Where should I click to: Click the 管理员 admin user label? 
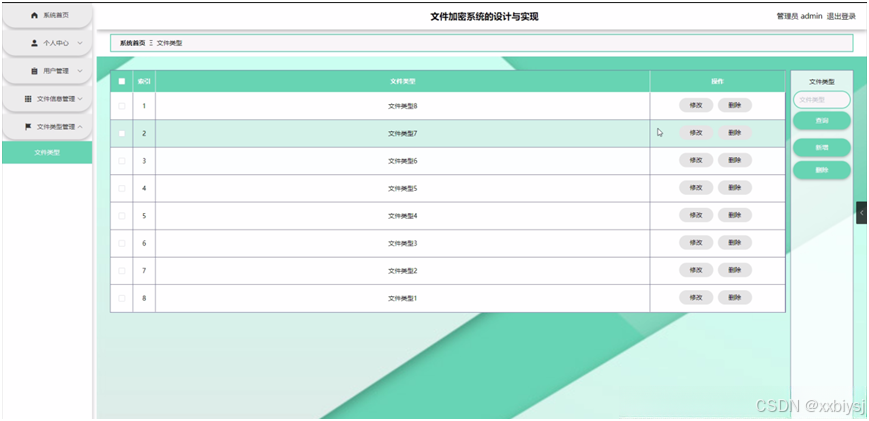pos(799,17)
